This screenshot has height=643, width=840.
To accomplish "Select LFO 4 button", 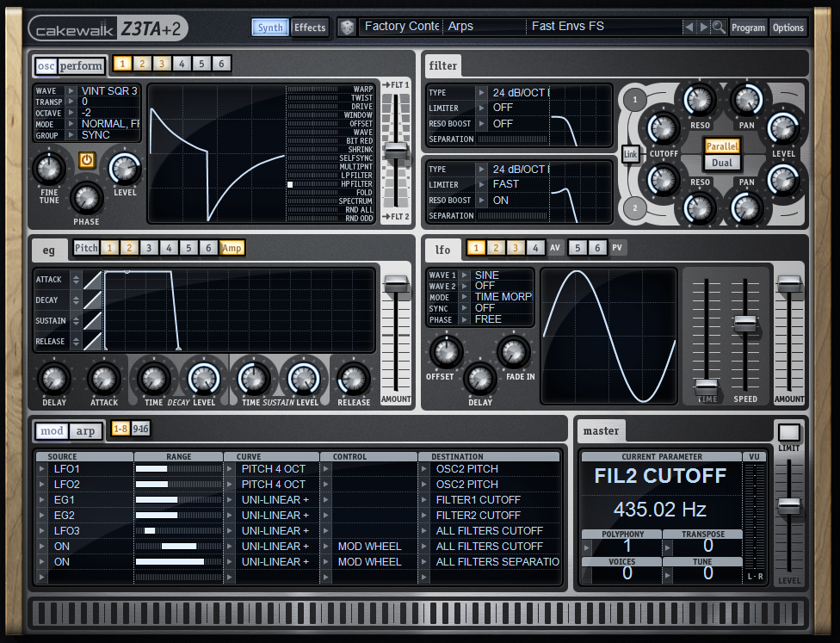I will tap(535, 248).
